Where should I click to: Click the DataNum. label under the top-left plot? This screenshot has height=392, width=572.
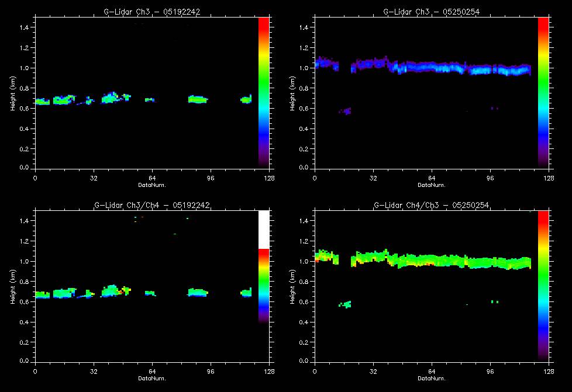click(x=151, y=185)
